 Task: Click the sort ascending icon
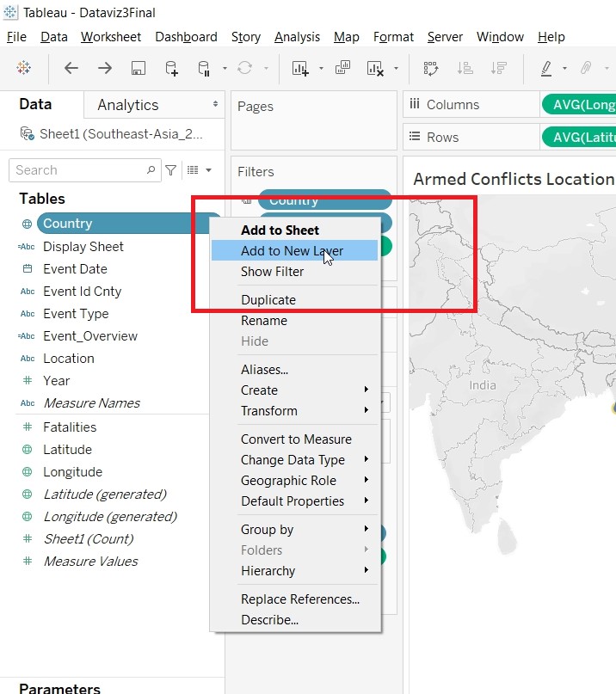(465, 68)
